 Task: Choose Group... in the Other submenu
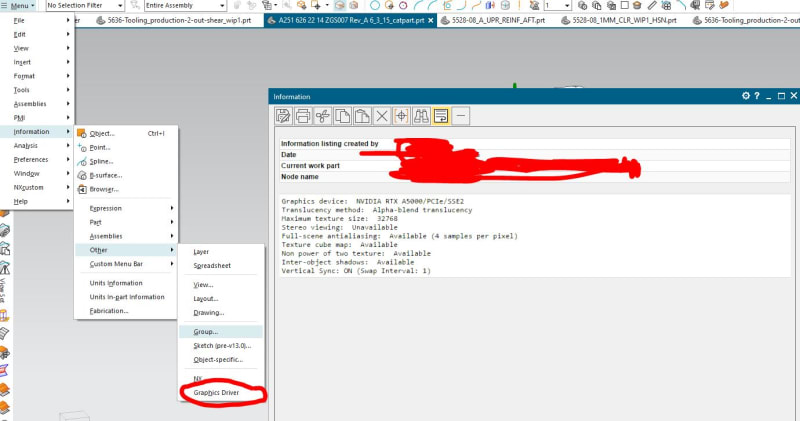tap(221, 332)
